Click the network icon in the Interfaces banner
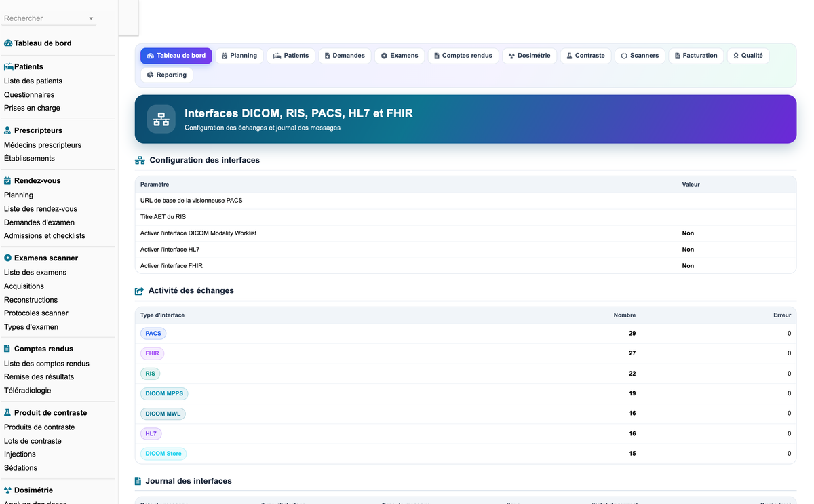The width and height of the screenshot is (814, 504). [161, 119]
